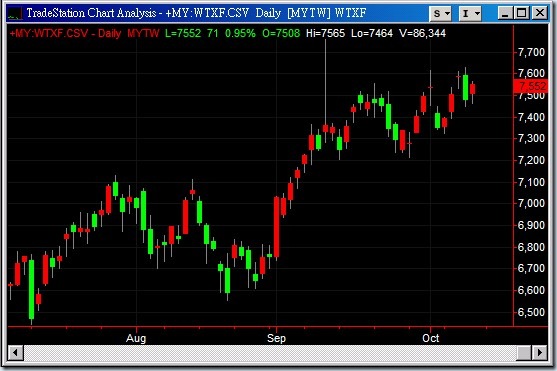Click the horizontal scrollbar track
This screenshot has width=557, height=371.
coord(270,353)
